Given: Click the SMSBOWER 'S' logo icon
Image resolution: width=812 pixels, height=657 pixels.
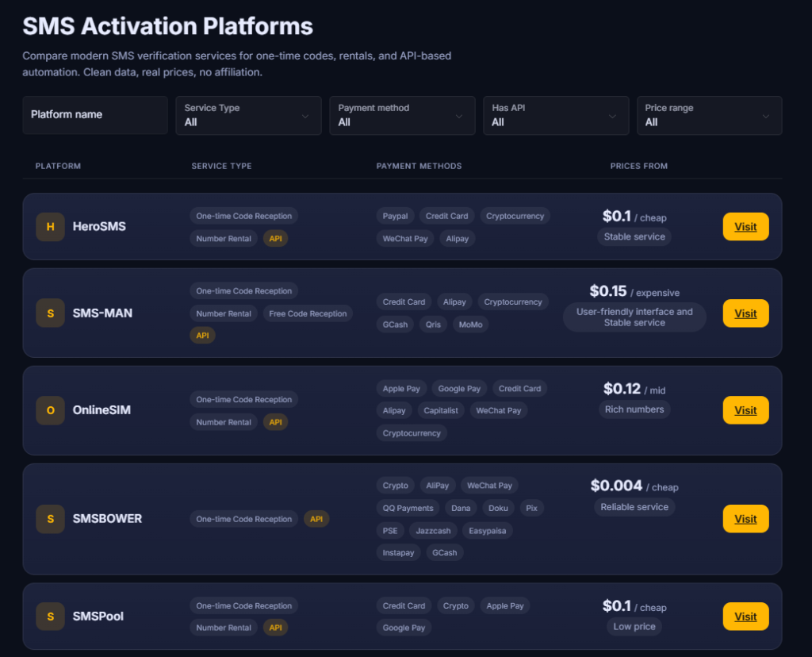Looking at the screenshot, I should pyautogui.click(x=50, y=519).
